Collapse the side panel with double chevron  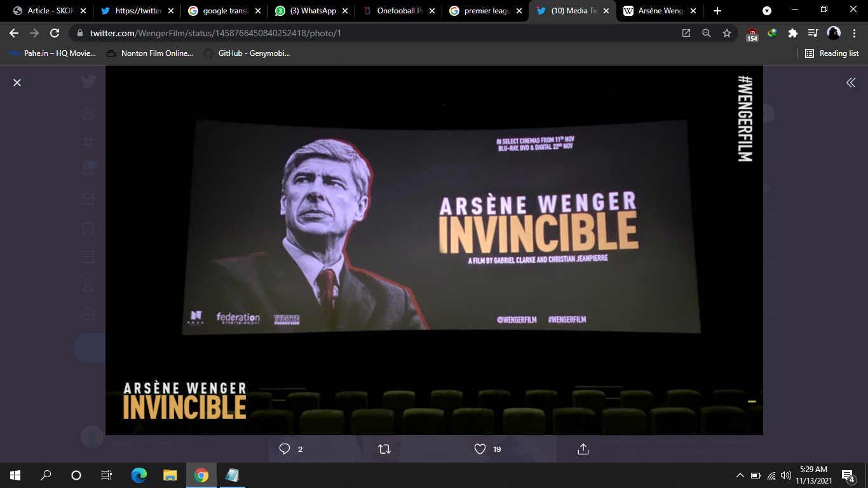point(851,83)
